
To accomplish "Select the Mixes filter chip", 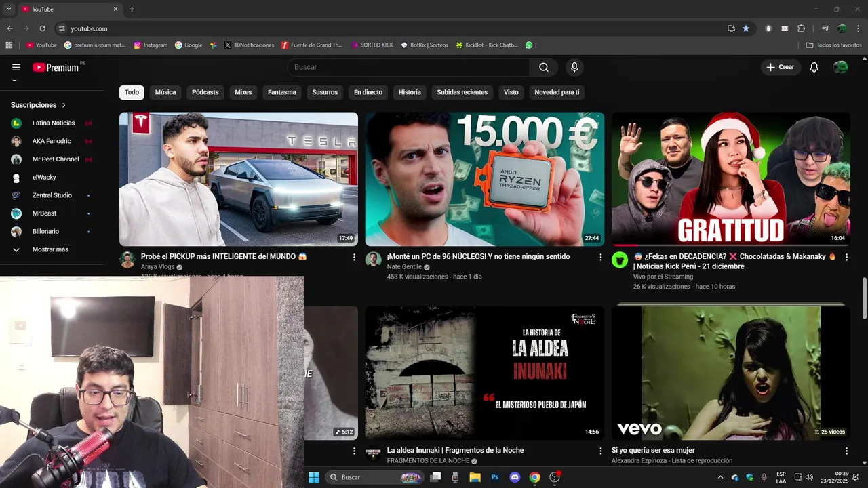I will pos(243,92).
